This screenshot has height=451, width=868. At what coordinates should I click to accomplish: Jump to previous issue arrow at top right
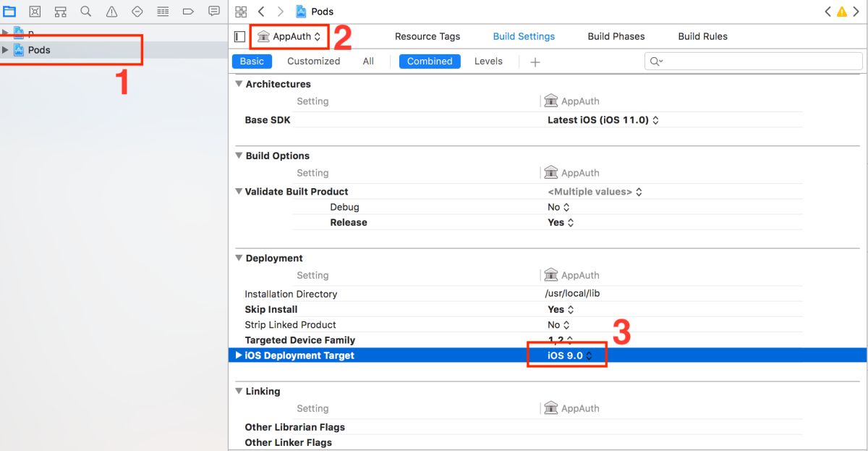[828, 12]
